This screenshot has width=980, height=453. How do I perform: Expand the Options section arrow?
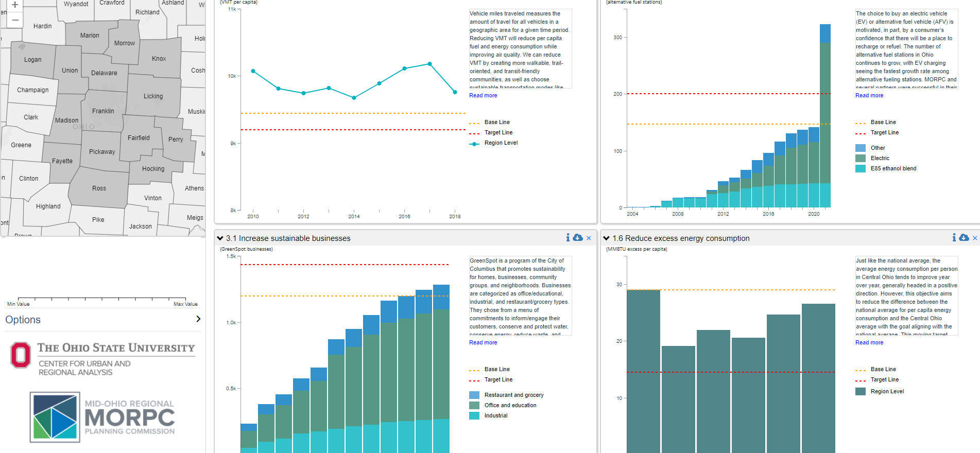[198, 319]
